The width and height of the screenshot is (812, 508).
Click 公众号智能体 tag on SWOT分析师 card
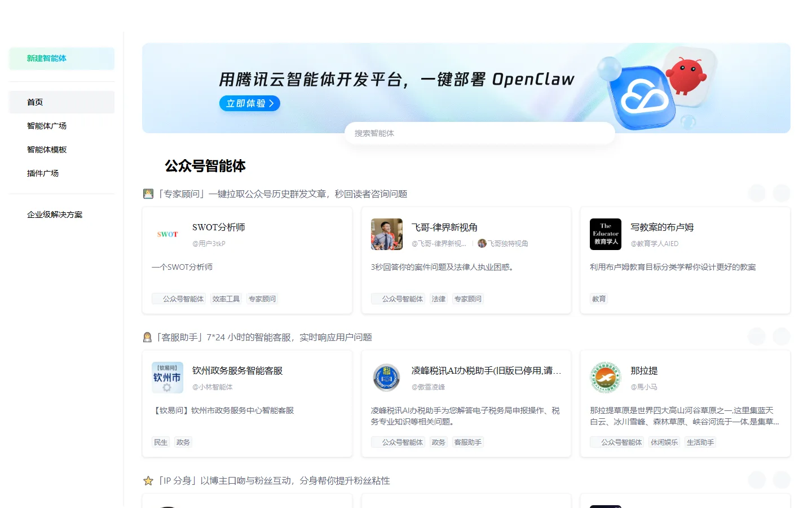point(179,299)
